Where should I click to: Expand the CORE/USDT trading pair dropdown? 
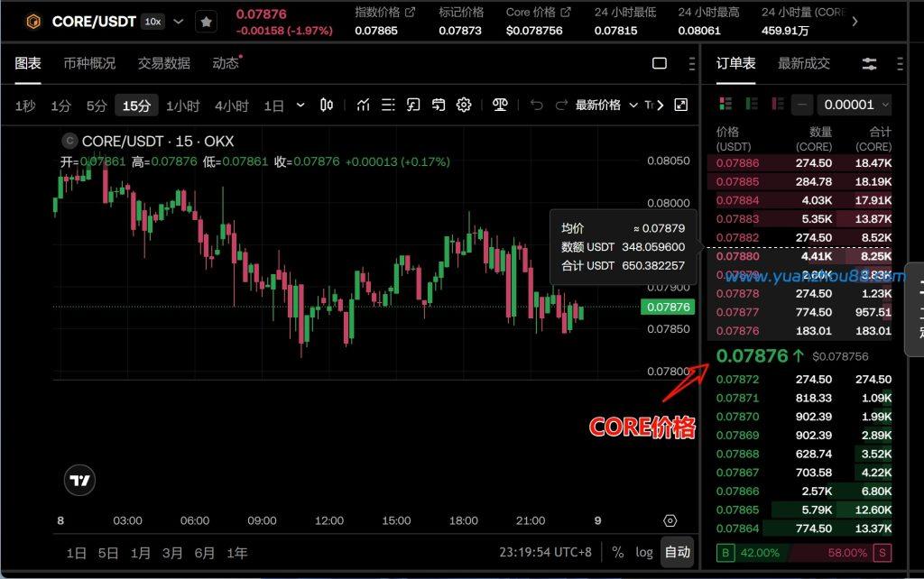(178, 22)
